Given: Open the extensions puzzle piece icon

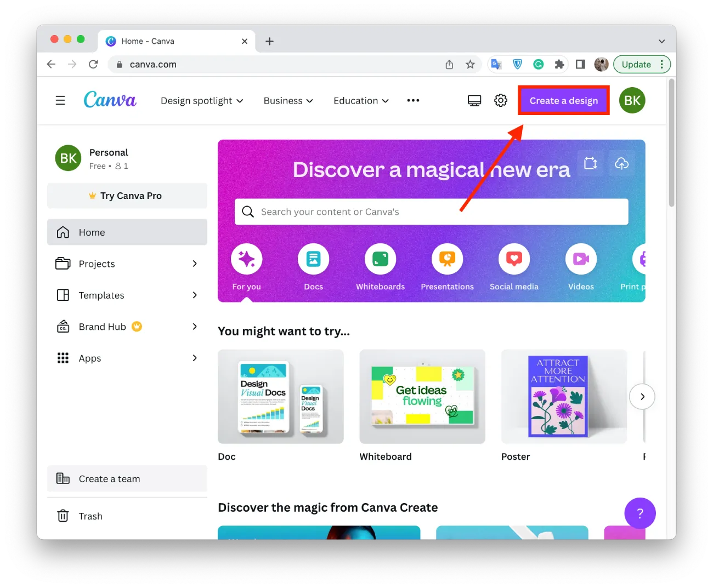Looking at the screenshot, I should click(x=559, y=64).
